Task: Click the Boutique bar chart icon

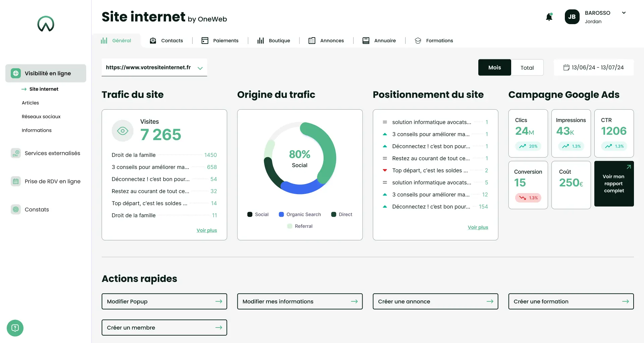Action: (x=260, y=40)
